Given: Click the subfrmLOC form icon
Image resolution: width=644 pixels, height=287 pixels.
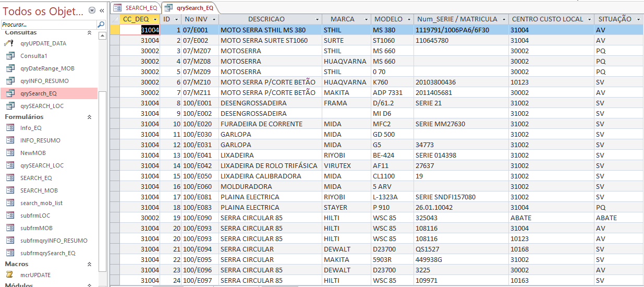Looking at the screenshot, I should tap(10, 216).
